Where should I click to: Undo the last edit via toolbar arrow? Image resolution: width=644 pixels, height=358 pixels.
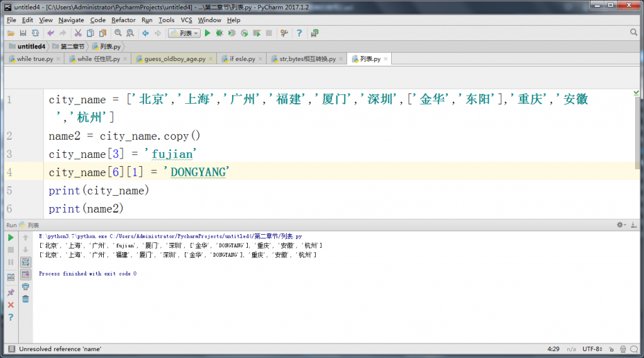pyautogui.click(x=50, y=33)
